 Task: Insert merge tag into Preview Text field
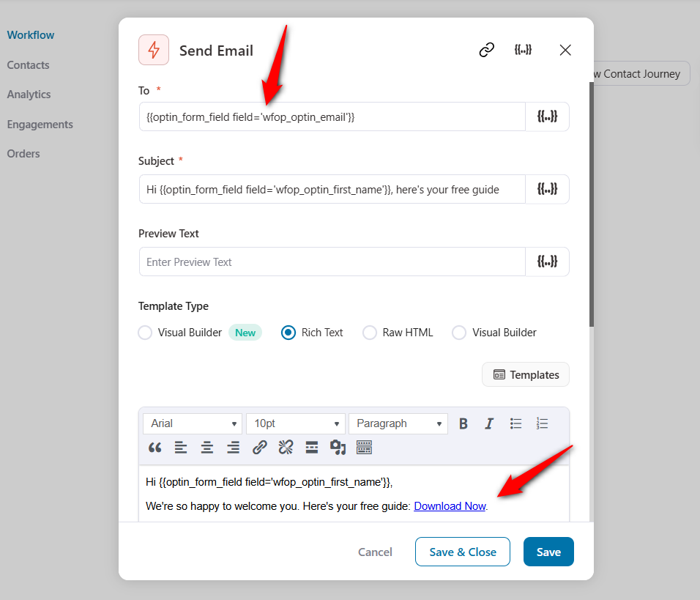click(x=547, y=262)
